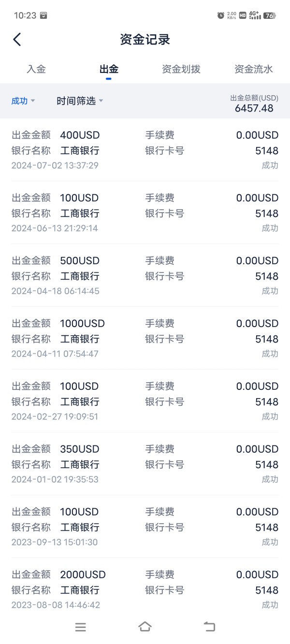Tap the 出金总额 total amount 6457.48

(x=254, y=108)
